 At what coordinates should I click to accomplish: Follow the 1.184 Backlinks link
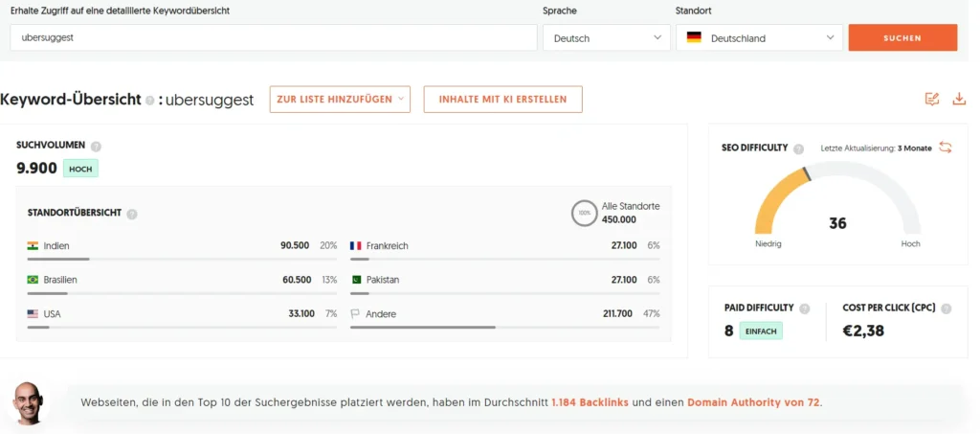click(x=590, y=402)
